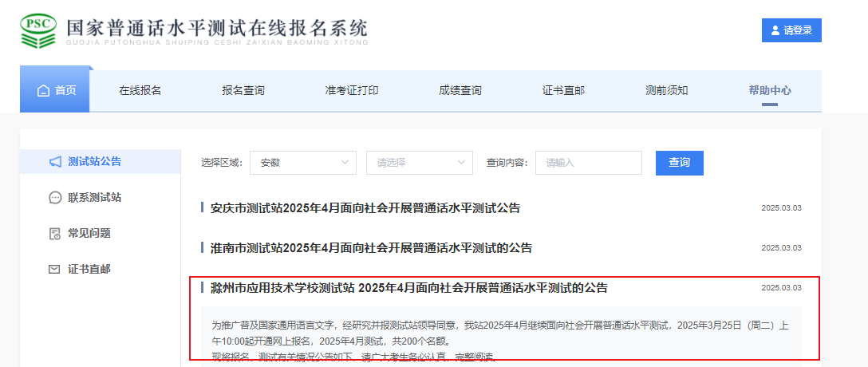Open the 安徽 region dropdown
Image resolution: width=868 pixels, height=367 pixels.
tap(302, 163)
